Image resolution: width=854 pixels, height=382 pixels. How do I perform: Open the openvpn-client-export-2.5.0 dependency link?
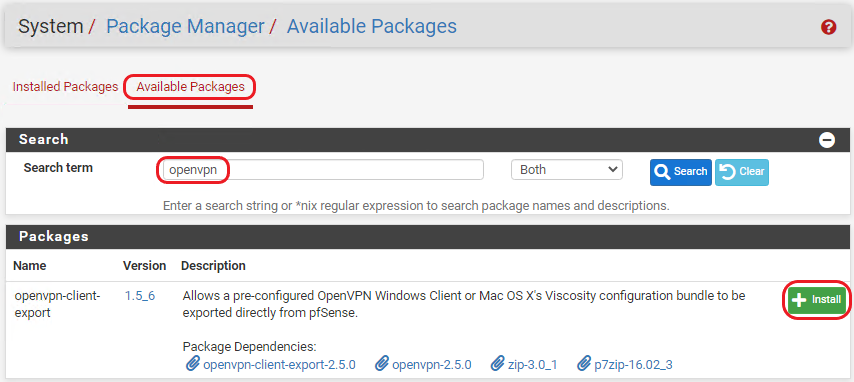click(x=279, y=364)
